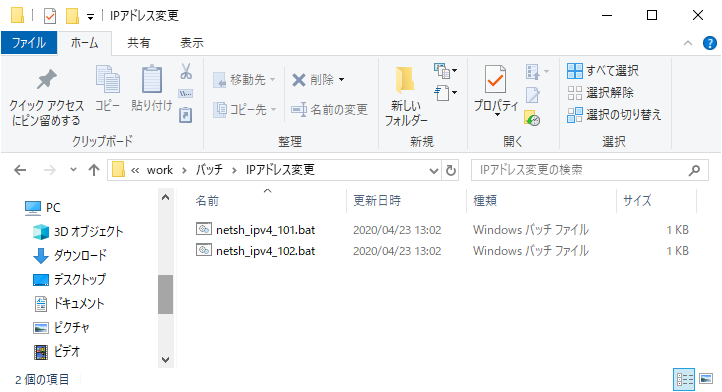Pin to Quick Access icon
Viewport: 722px width, 392px height.
pos(46,79)
